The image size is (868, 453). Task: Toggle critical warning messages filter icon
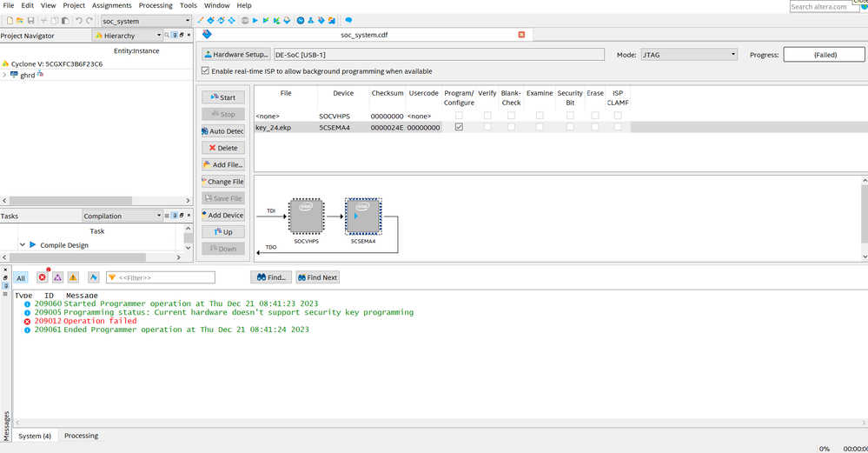point(57,277)
